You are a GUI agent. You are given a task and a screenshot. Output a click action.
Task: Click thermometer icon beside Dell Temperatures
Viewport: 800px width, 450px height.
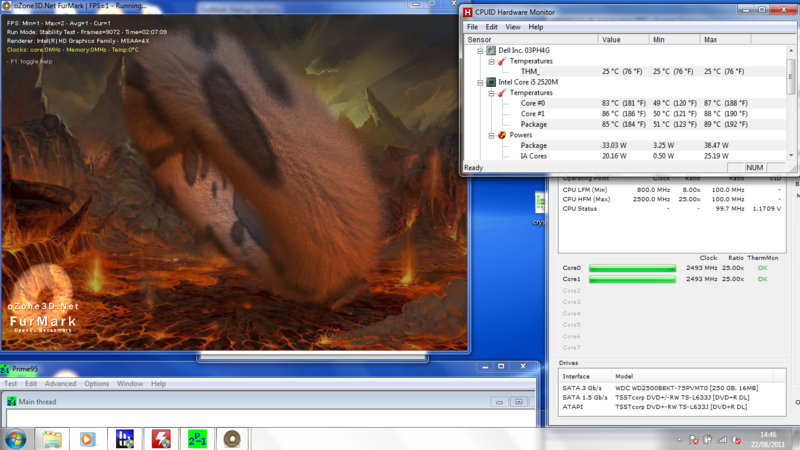point(502,61)
